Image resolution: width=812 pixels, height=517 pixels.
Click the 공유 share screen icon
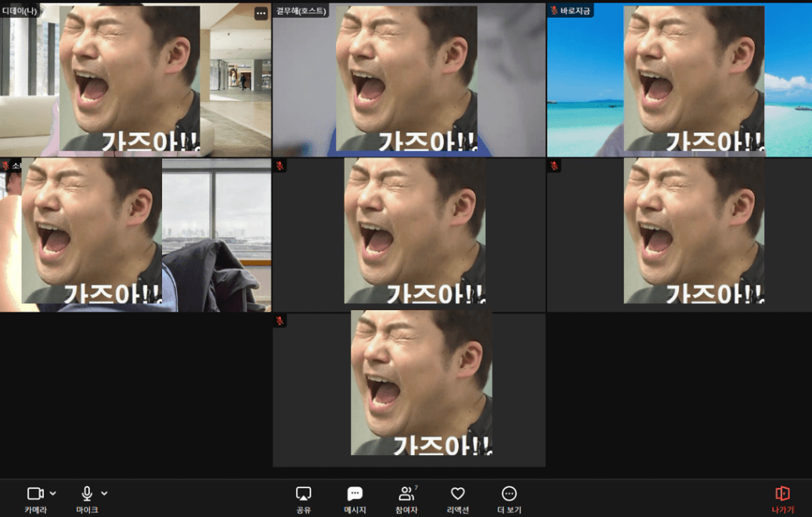tap(303, 493)
